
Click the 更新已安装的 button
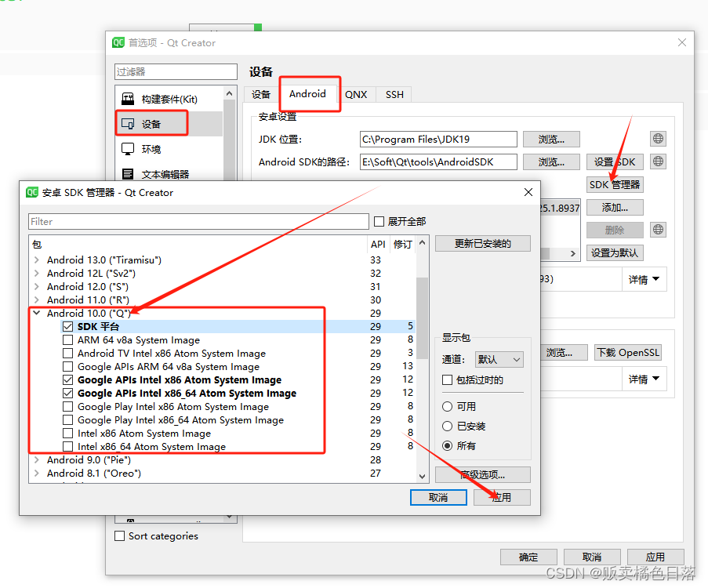[x=482, y=243]
